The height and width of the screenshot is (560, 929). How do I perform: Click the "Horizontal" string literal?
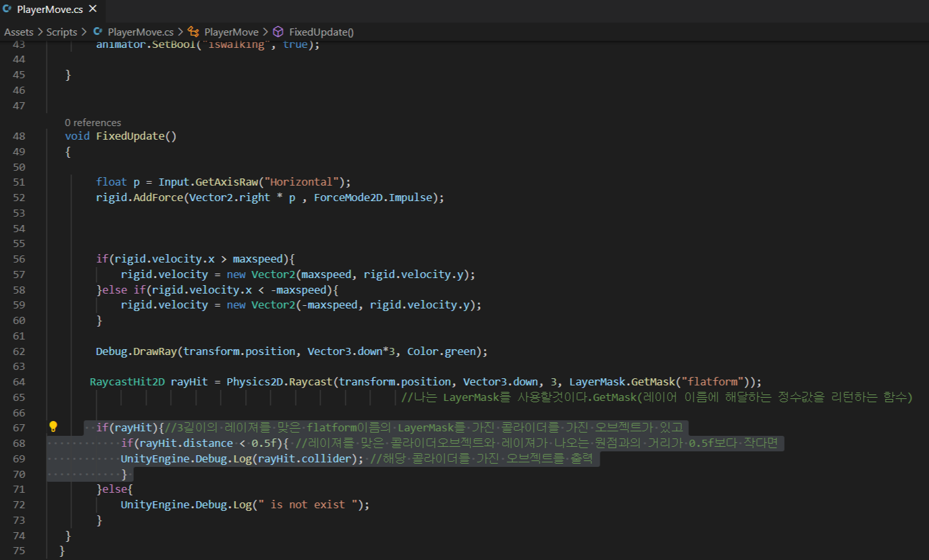coord(301,182)
